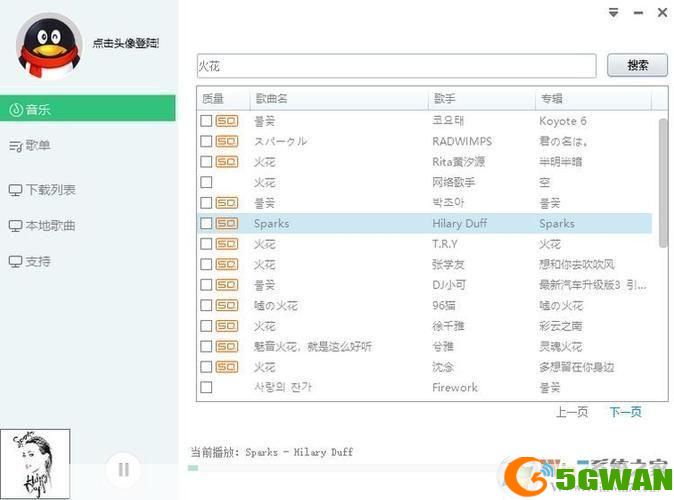Click SQ quality badge in Rita黄汐源 row
This screenshot has width=674, height=500.
(x=227, y=162)
